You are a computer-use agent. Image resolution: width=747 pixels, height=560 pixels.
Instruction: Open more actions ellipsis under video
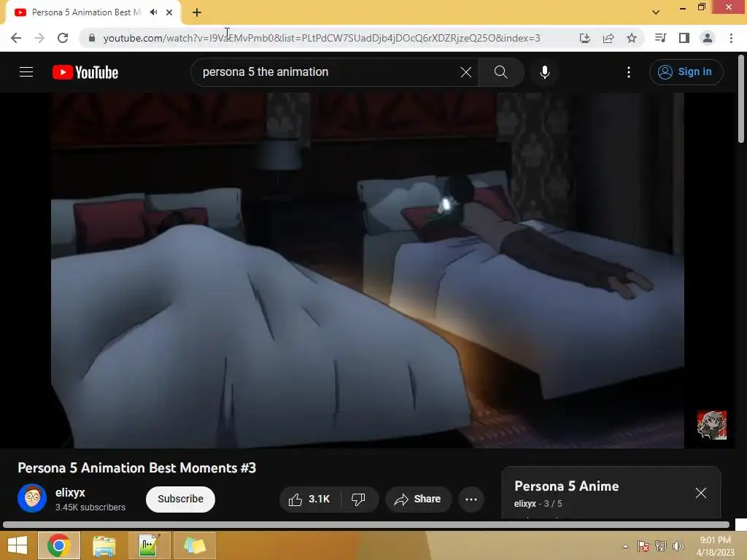471,499
